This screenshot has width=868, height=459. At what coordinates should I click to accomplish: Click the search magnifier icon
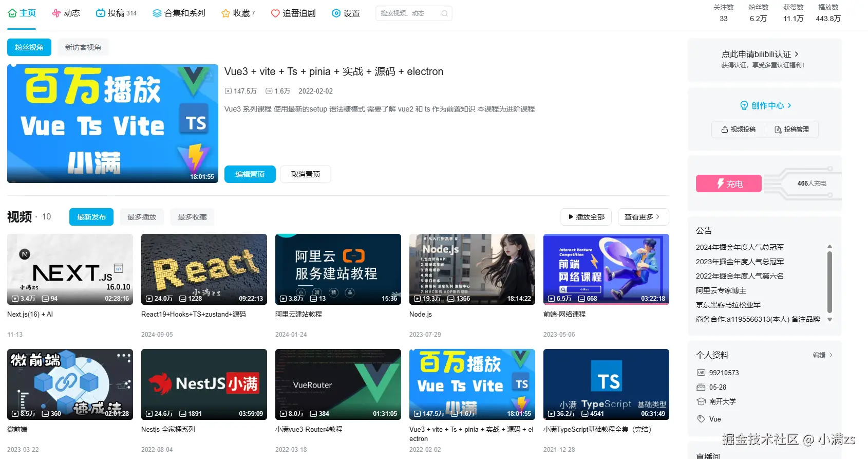click(x=444, y=13)
